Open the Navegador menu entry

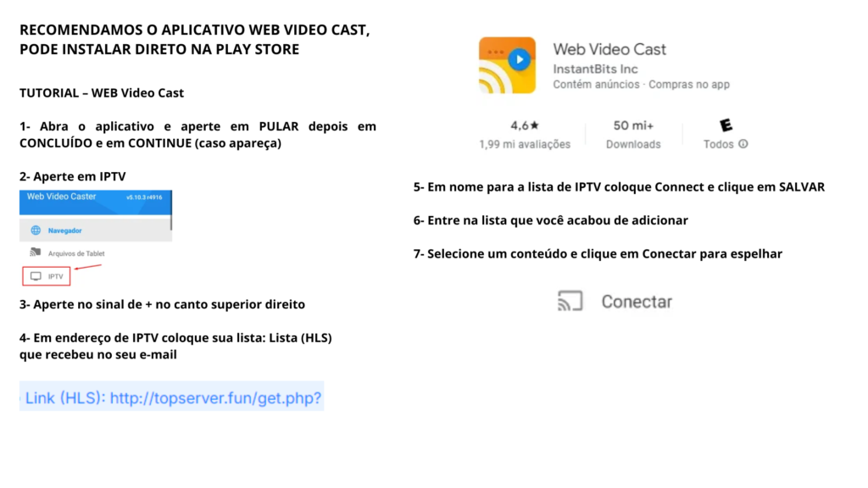(95, 230)
